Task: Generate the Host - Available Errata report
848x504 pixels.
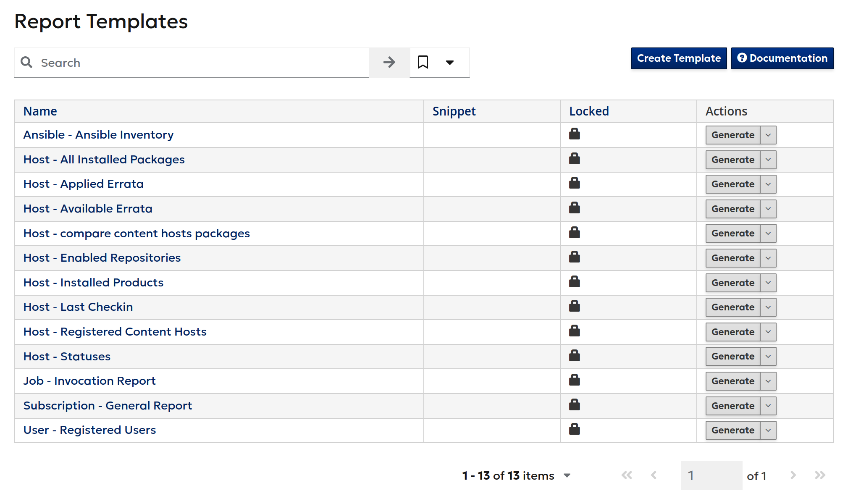Action: click(733, 209)
